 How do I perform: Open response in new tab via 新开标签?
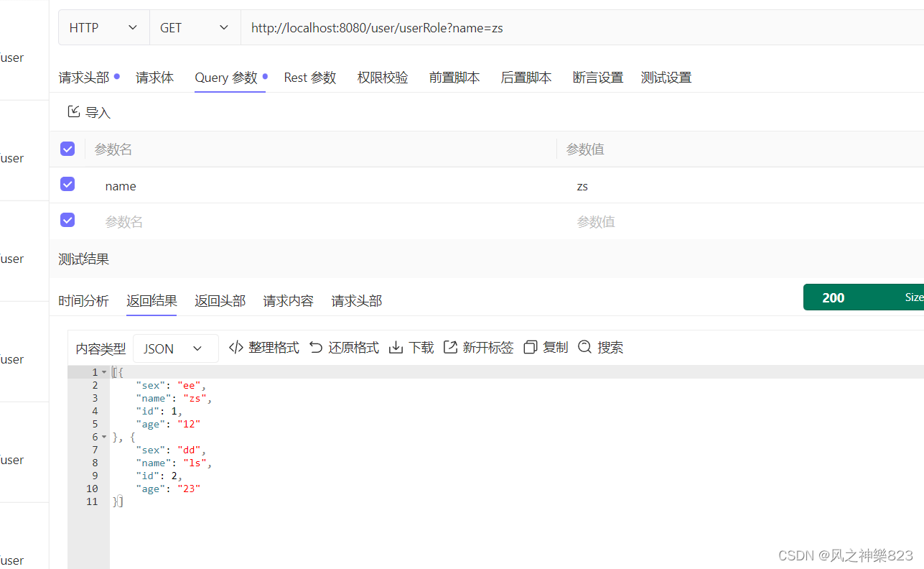(x=451, y=347)
